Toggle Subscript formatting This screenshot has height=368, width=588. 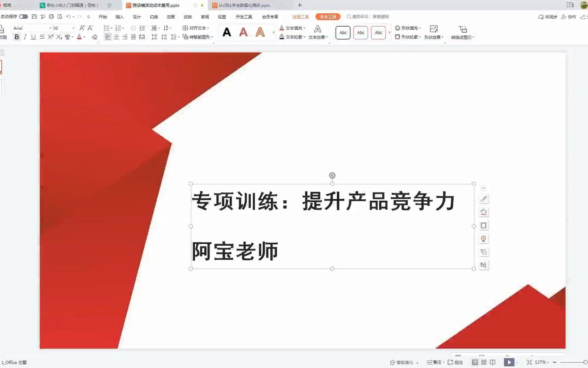pos(59,37)
